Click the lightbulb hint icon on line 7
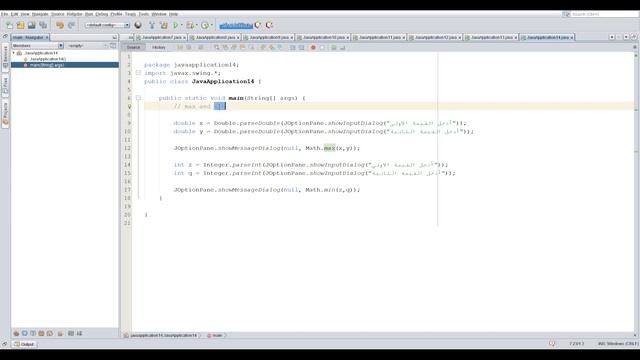This screenshot has height=360, width=640. point(129,107)
